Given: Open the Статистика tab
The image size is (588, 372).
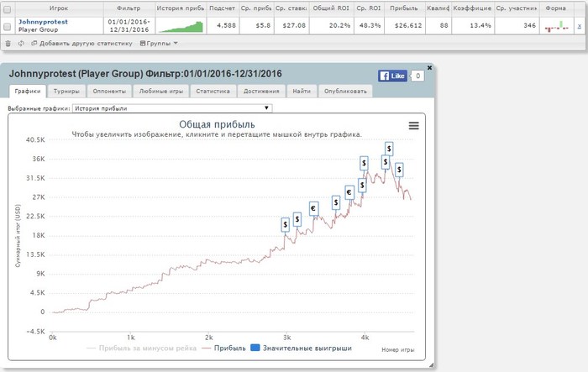Looking at the screenshot, I should pyautogui.click(x=213, y=92).
